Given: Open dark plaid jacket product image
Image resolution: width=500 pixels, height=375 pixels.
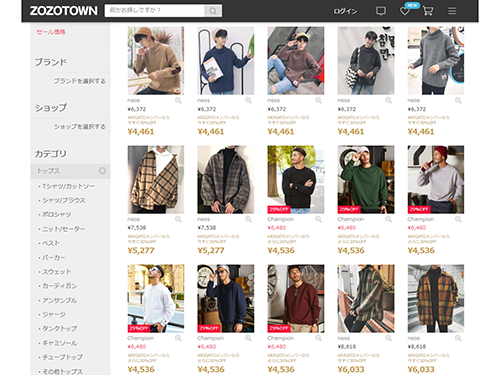Looking at the screenshot, I should pyautogui.click(x=226, y=179).
